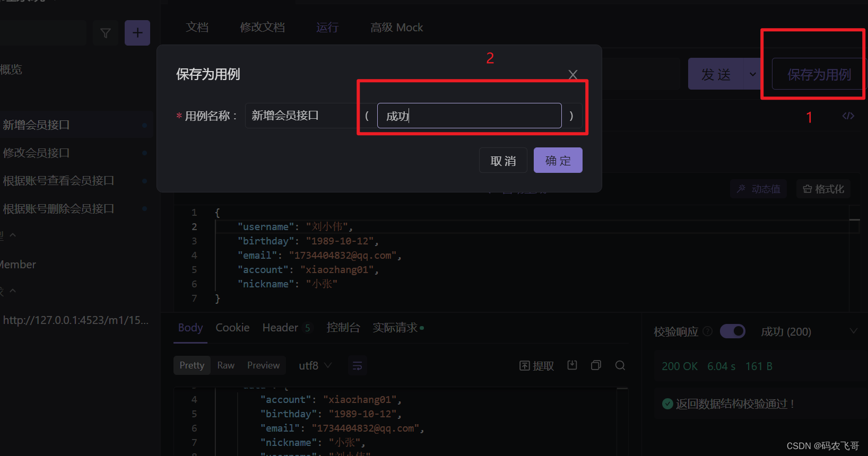Viewport: 868px width, 456px height.
Task: Click the plus button to add new item
Action: (x=137, y=33)
